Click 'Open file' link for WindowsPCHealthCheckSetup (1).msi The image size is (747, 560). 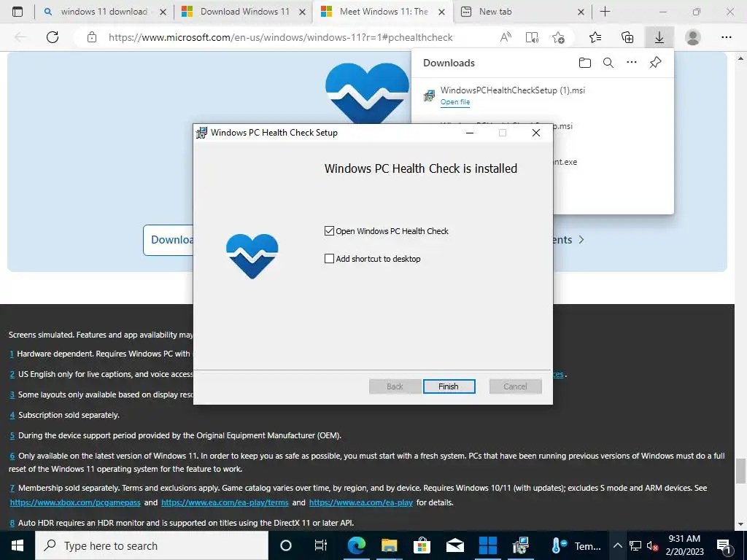(x=455, y=102)
